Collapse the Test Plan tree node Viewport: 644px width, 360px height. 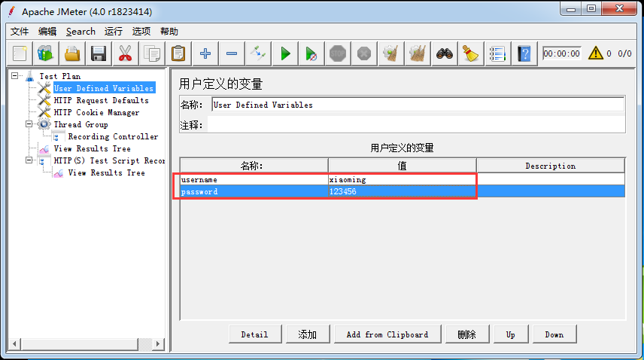(x=15, y=76)
